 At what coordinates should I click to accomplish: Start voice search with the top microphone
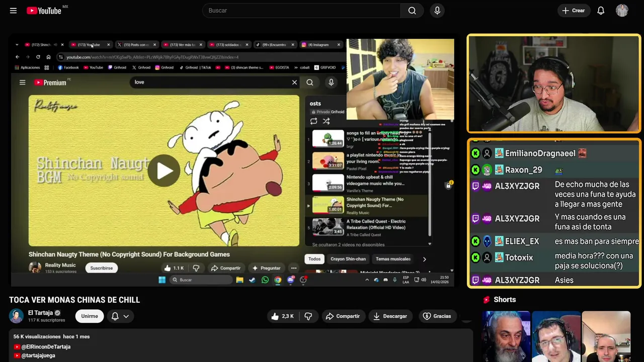point(437,11)
